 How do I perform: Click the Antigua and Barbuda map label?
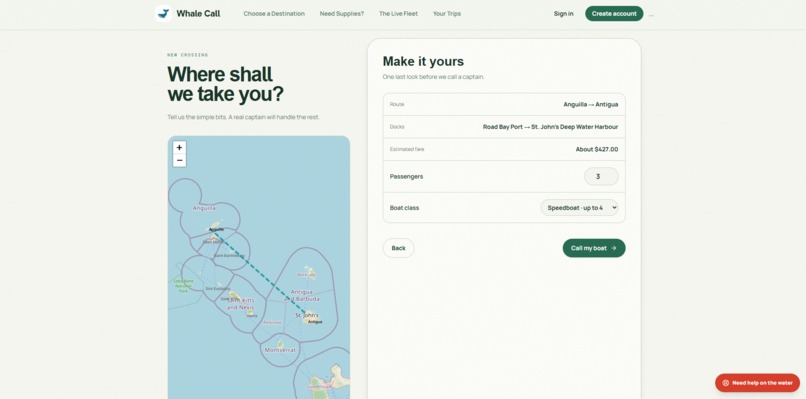302,295
